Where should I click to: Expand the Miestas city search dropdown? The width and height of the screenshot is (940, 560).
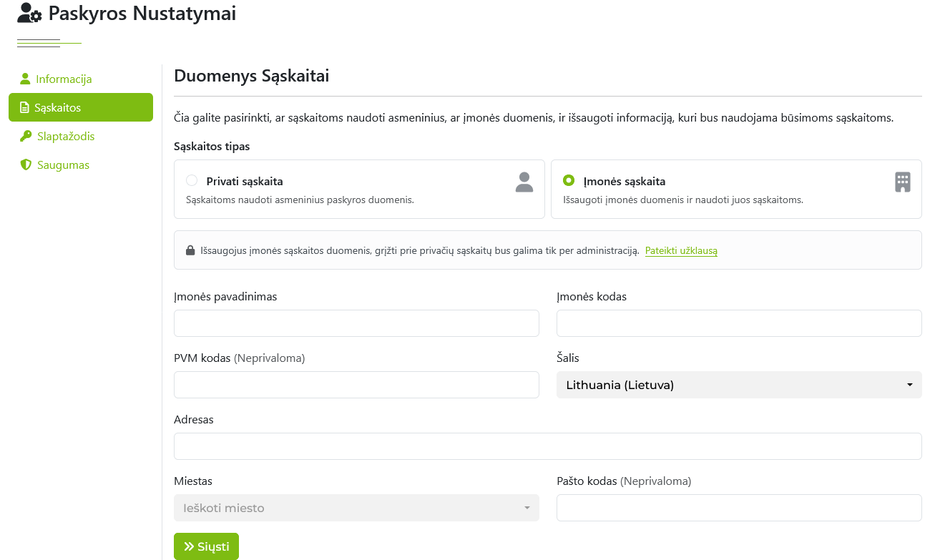click(356, 508)
